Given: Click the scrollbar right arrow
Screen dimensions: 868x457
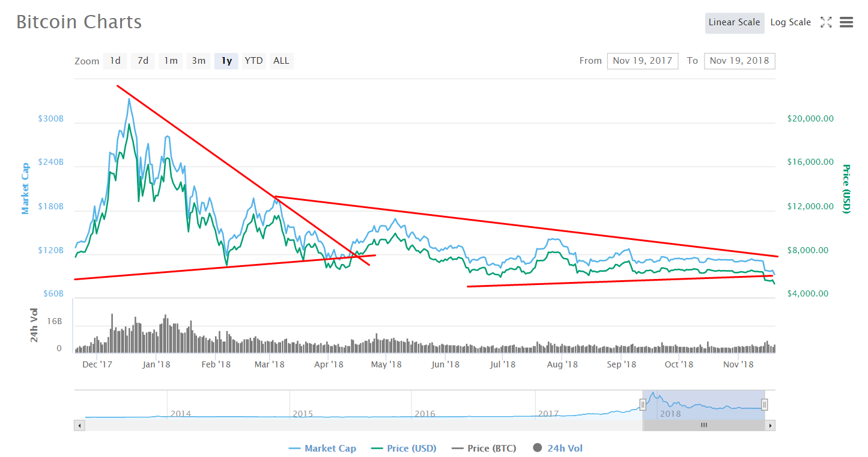Looking at the screenshot, I should click(x=770, y=425).
